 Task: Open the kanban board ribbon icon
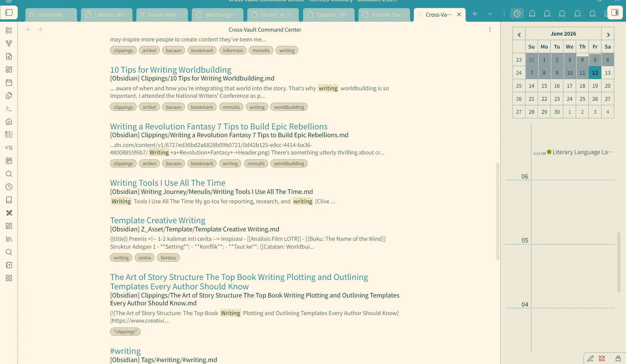click(9, 161)
